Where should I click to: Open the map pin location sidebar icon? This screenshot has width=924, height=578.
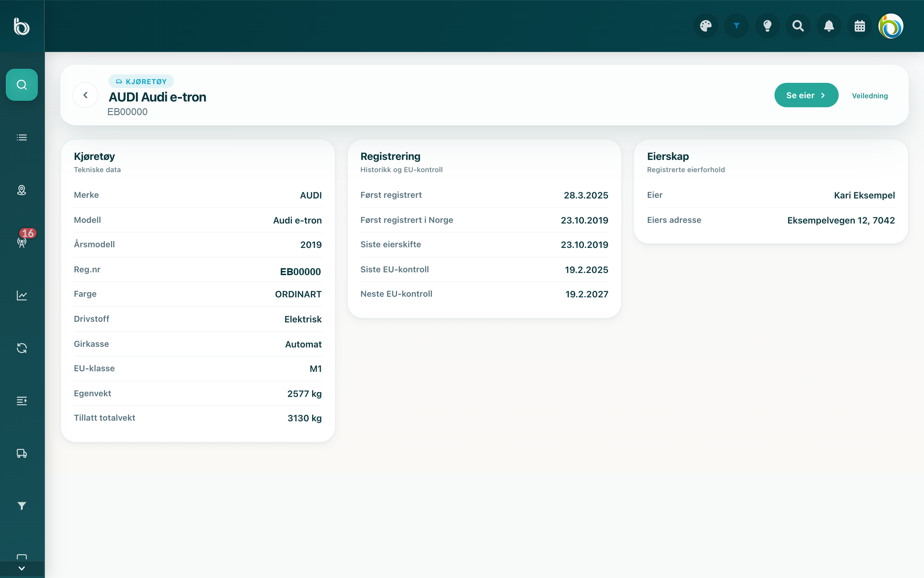click(22, 190)
